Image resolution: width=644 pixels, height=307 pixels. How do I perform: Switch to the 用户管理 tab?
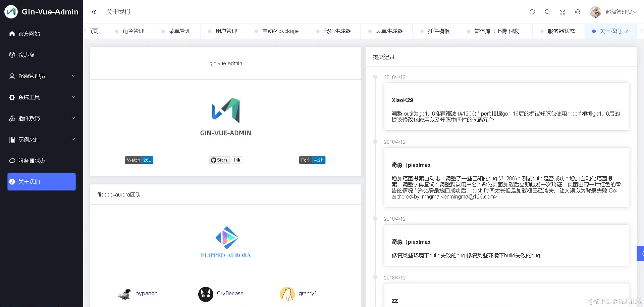click(x=223, y=31)
